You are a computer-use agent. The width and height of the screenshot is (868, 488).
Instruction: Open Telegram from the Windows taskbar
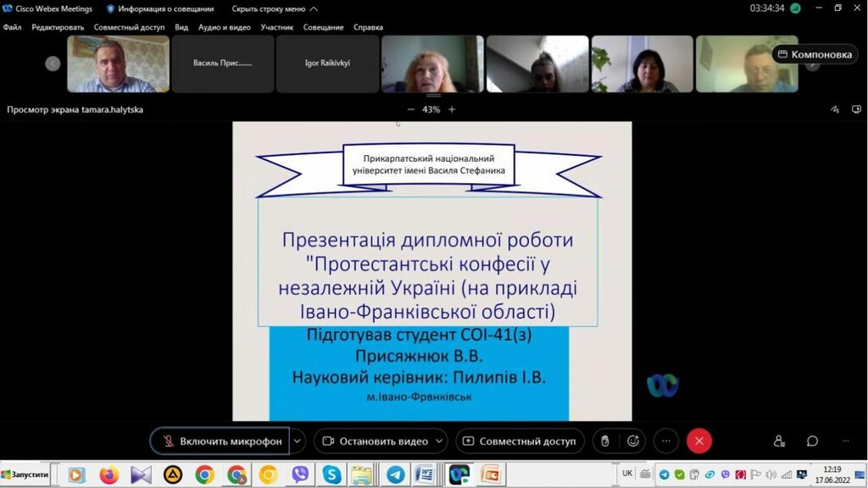[x=395, y=474]
